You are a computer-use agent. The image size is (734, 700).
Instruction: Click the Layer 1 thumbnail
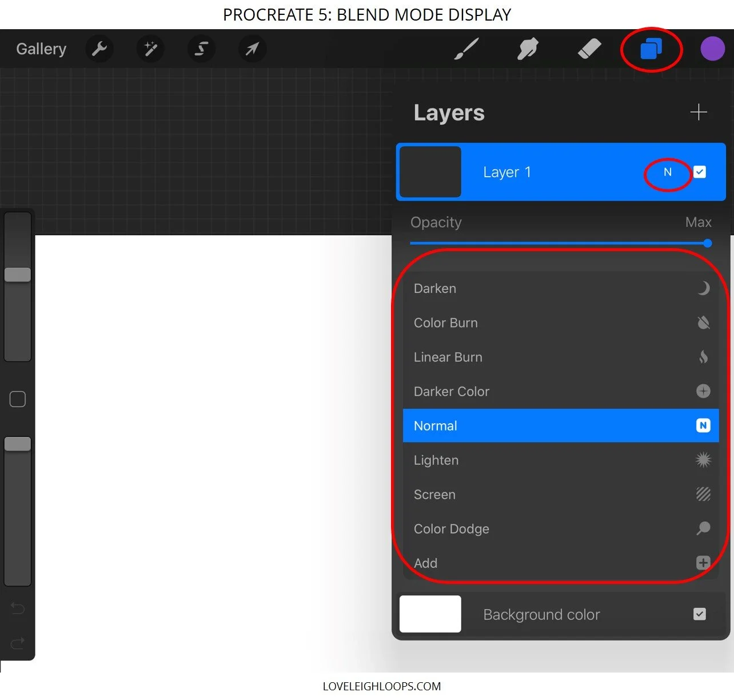(430, 172)
